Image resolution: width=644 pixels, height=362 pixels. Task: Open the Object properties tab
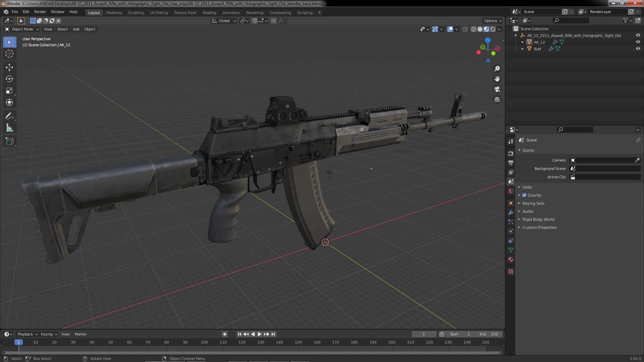[511, 203]
